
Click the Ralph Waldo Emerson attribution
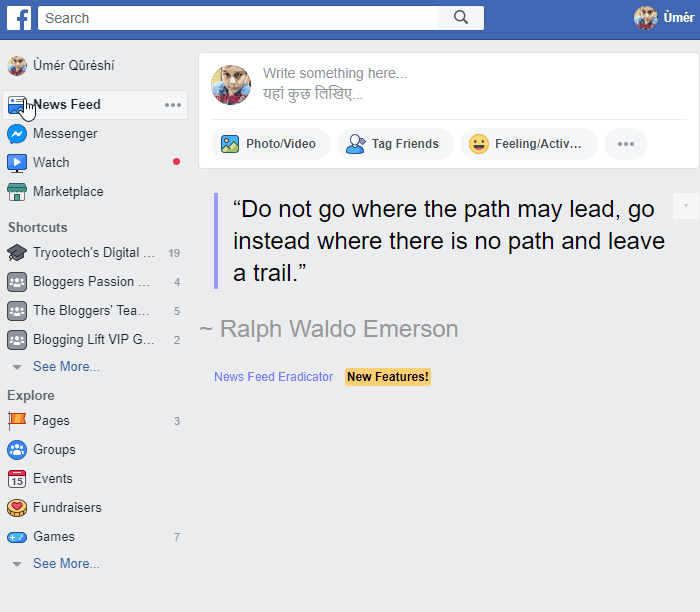329,329
